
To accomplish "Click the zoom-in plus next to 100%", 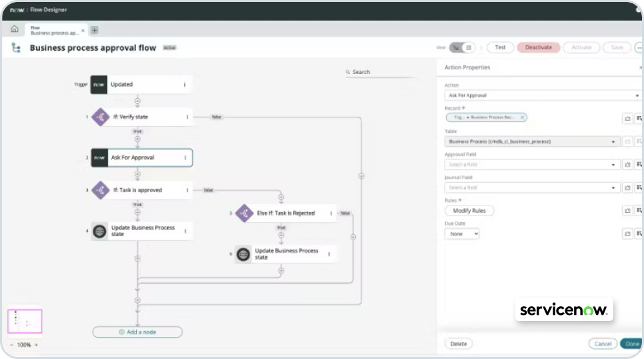I will click(36, 345).
